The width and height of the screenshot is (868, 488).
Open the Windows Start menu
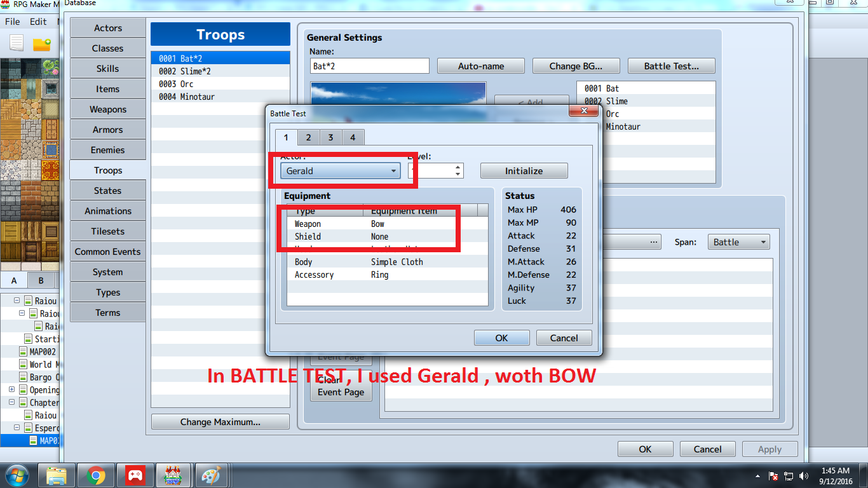(18, 475)
